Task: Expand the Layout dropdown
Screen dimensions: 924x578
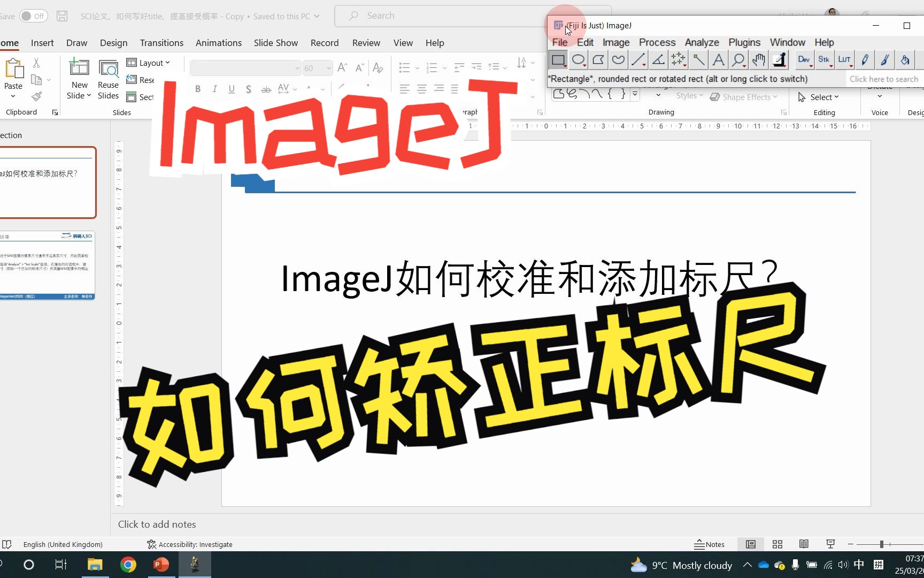Action: [148, 63]
